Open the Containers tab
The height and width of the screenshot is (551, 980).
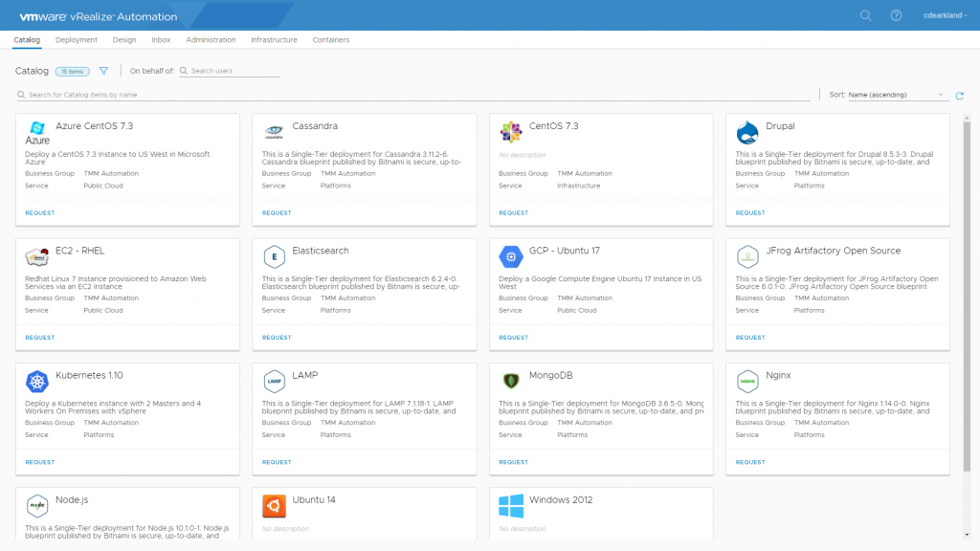(330, 40)
